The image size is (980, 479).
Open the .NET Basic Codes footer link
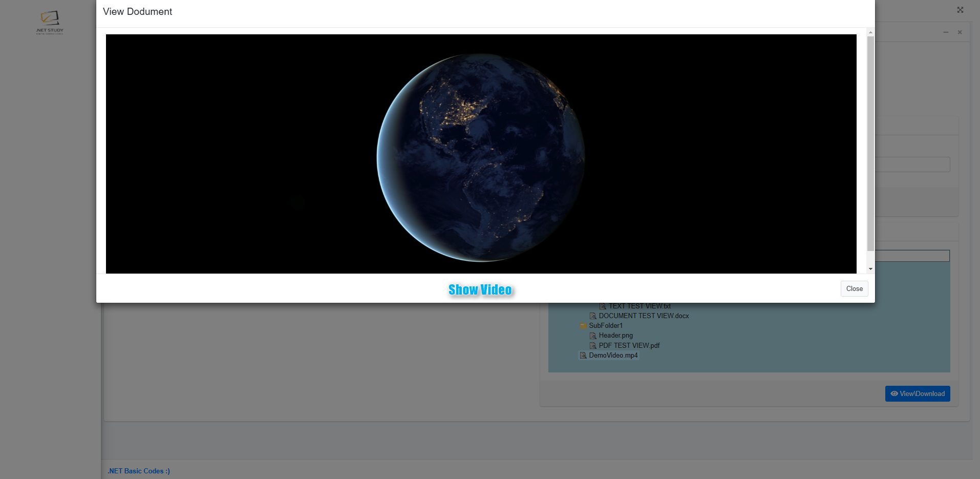point(139,471)
